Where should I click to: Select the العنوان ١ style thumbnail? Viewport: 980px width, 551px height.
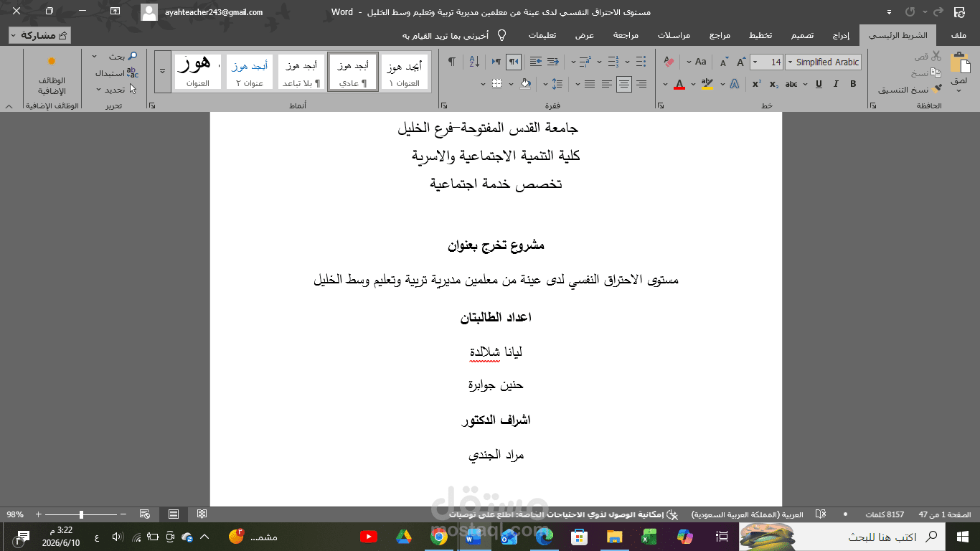[x=404, y=72]
